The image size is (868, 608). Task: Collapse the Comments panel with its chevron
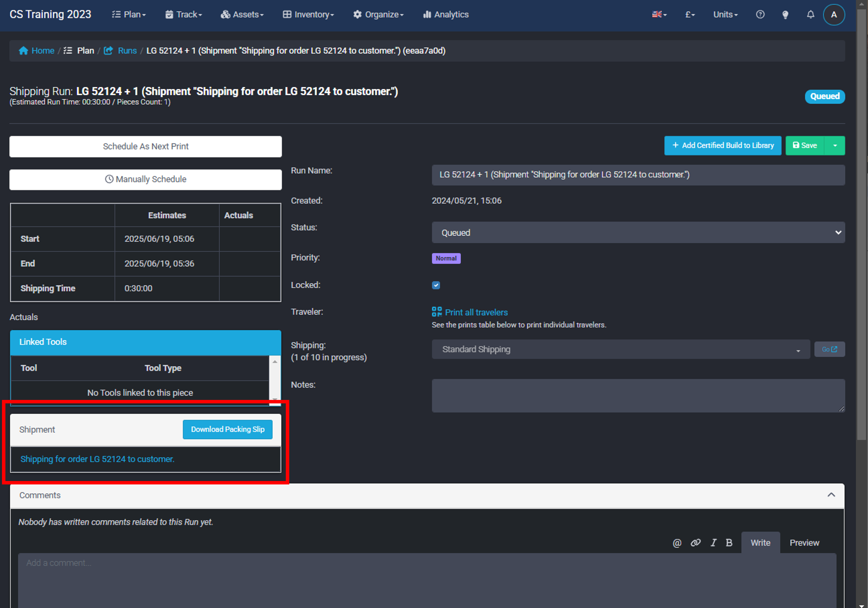click(831, 495)
